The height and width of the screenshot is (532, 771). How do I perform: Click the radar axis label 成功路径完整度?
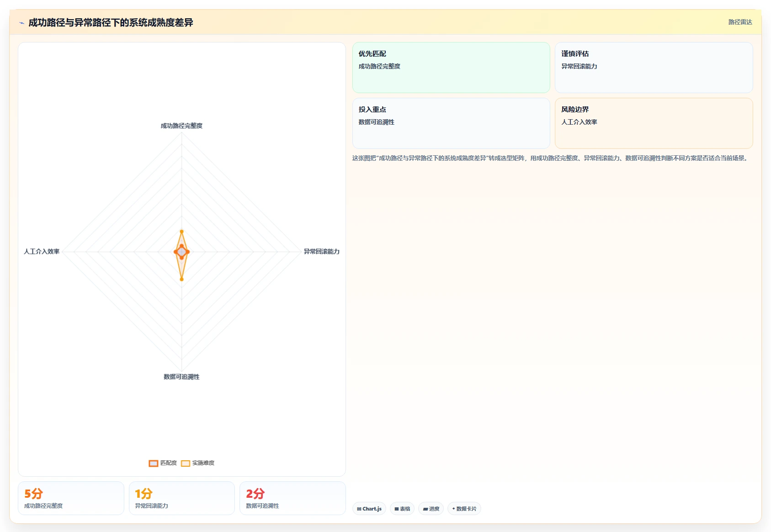pyautogui.click(x=181, y=126)
